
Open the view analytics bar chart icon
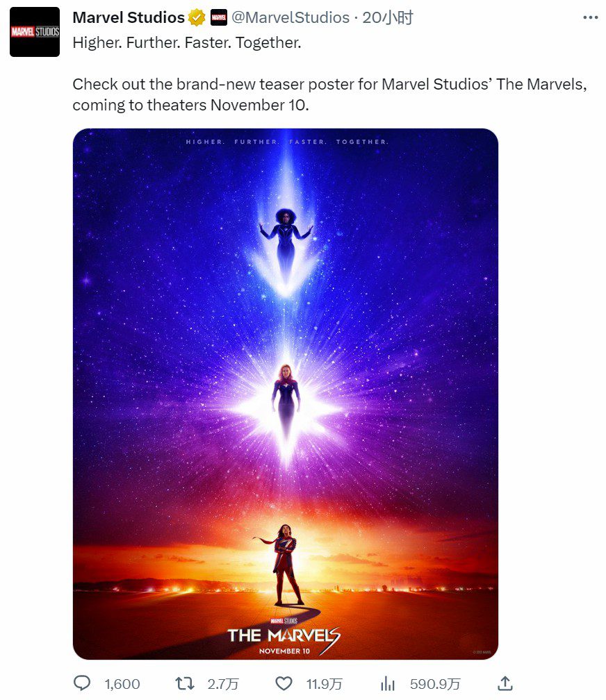coord(388,683)
